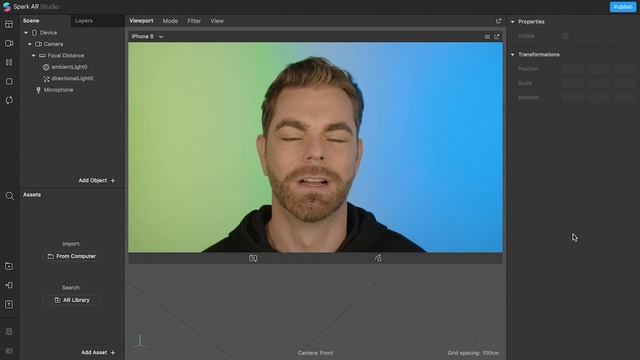This screenshot has height=360, width=640.
Task: Click the Rotation X input field
Action: (x=573, y=98)
